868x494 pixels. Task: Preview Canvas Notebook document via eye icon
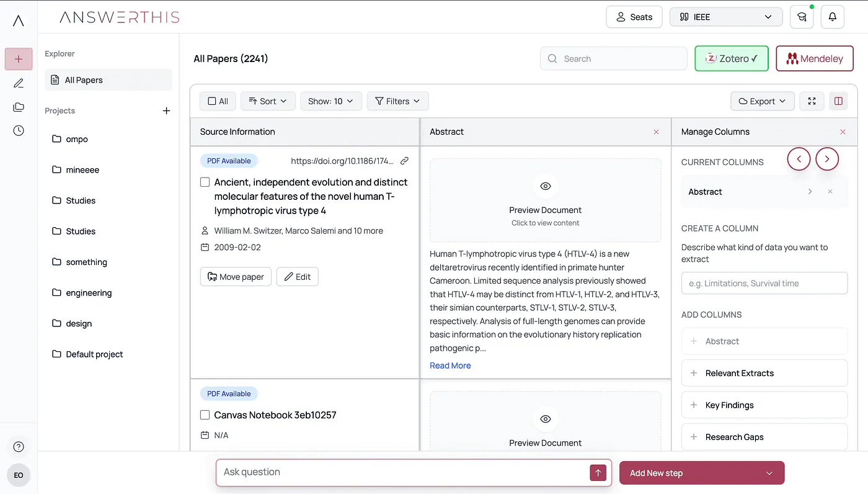pos(546,419)
